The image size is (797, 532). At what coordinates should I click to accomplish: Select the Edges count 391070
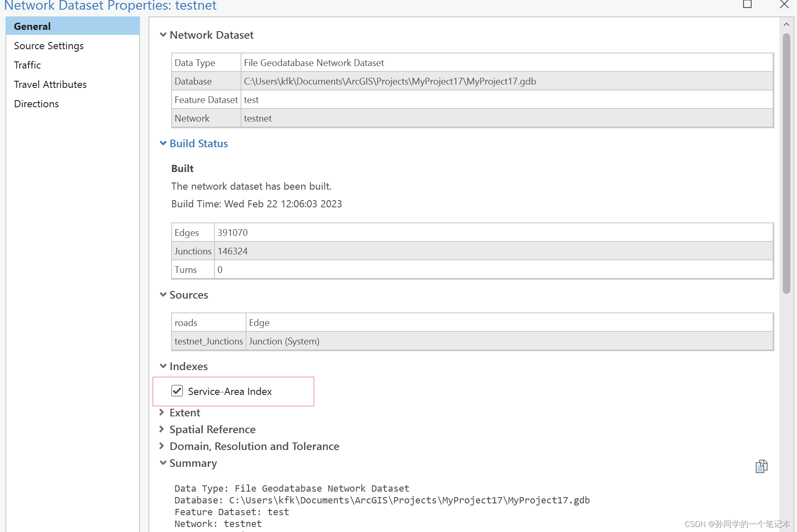point(494,233)
